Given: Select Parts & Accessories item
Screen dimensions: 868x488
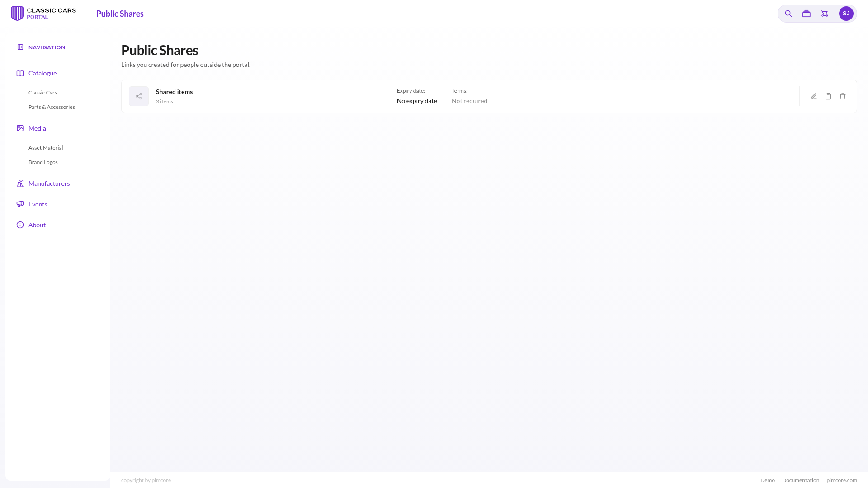Looking at the screenshot, I should pos(52,107).
